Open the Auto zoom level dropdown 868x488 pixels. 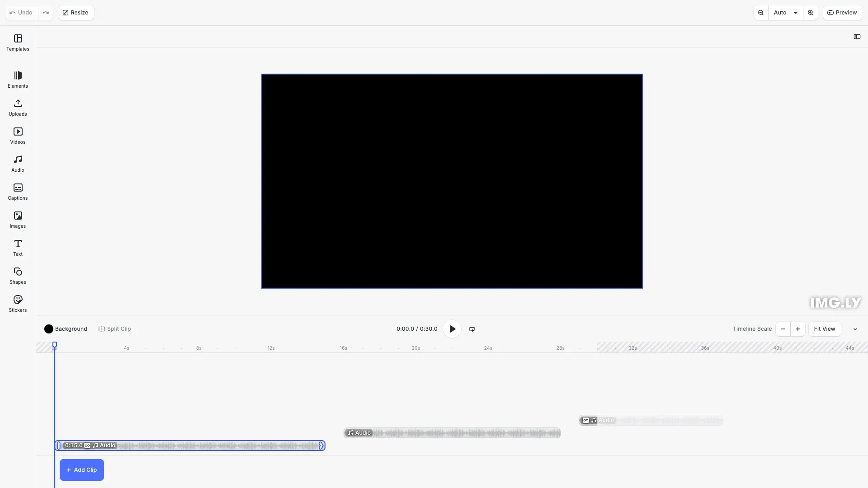pyautogui.click(x=786, y=12)
